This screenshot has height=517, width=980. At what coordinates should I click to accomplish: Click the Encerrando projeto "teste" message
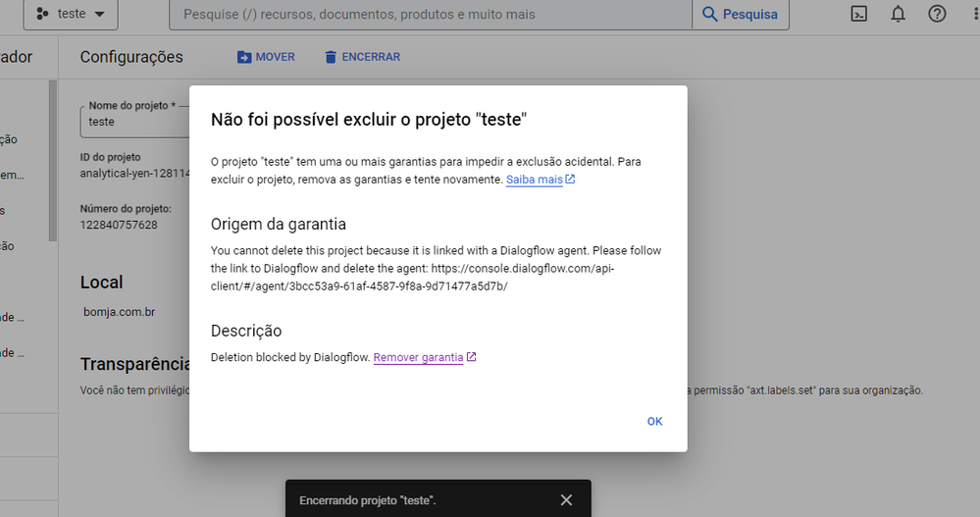coord(368,500)
